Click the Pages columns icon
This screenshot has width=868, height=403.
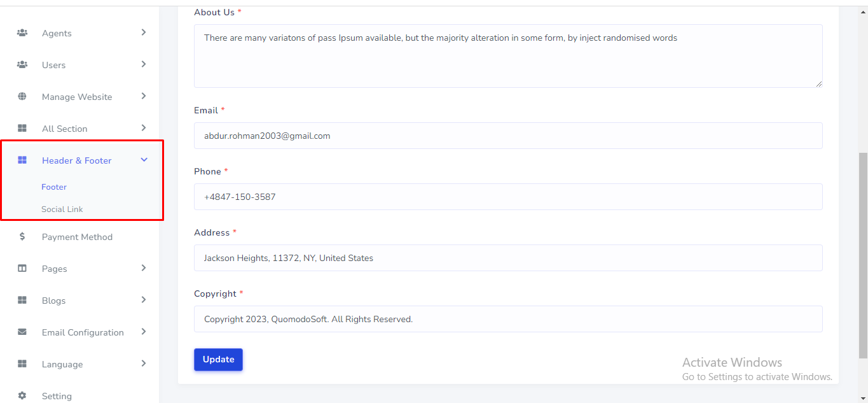22,268
